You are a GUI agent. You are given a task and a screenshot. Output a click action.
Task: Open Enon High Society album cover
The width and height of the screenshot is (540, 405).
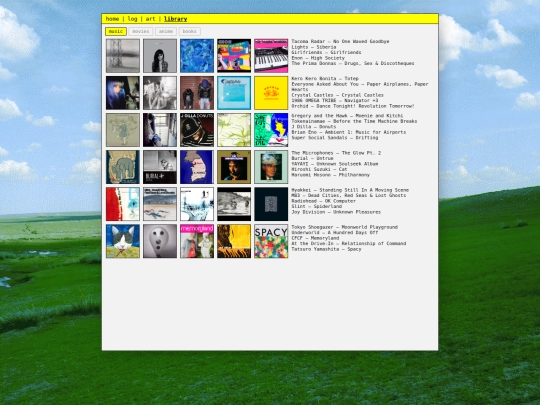(234, 55)
